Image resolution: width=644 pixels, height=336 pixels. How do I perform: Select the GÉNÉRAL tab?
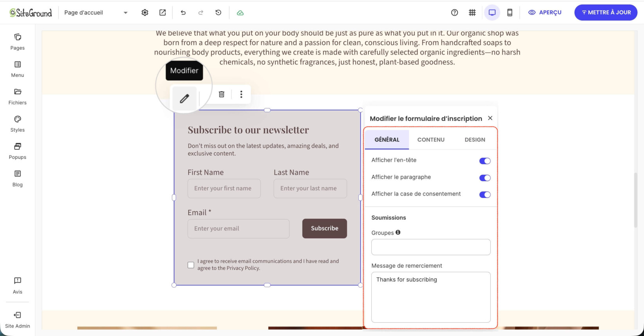click(x=387, y=139)
